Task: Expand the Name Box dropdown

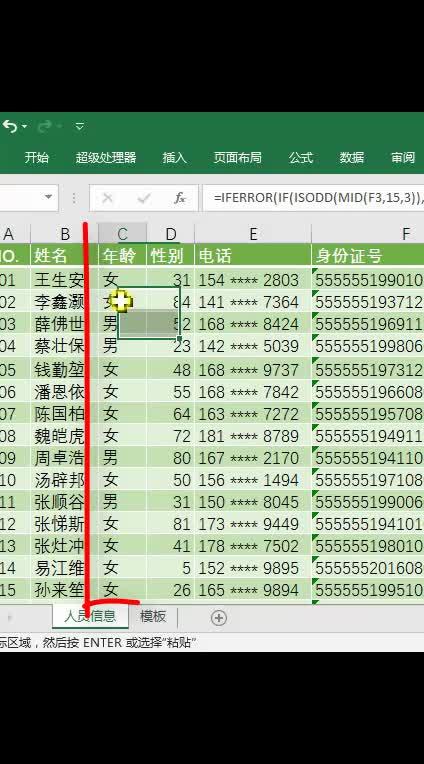Action: coord(48,197)
